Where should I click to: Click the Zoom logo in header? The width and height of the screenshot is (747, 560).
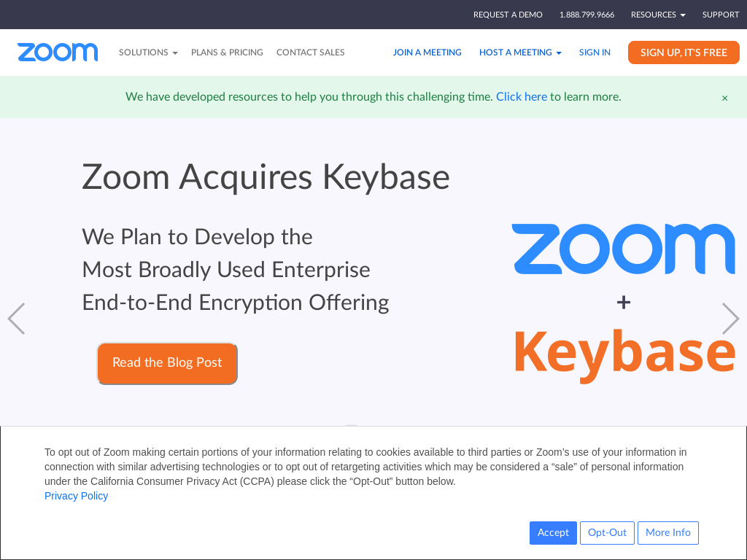pos(58,52)
